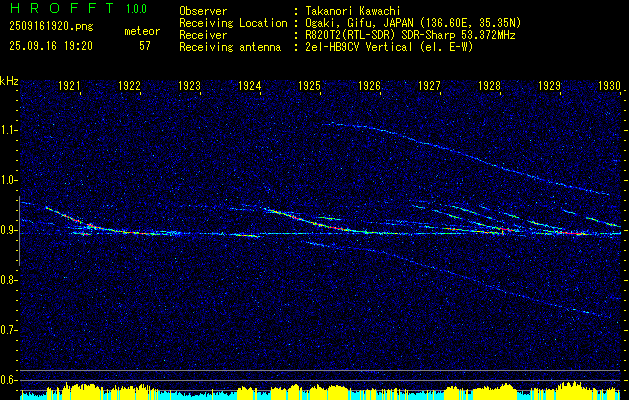Click the kHz axis unit label
Viewport: 629px width, 400px height.
[9, 81]
